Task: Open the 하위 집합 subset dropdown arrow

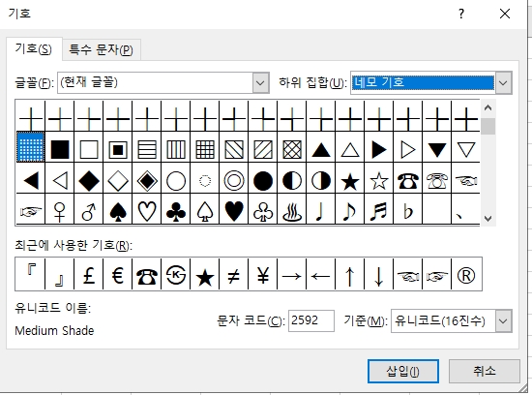Action: point(503,82)
